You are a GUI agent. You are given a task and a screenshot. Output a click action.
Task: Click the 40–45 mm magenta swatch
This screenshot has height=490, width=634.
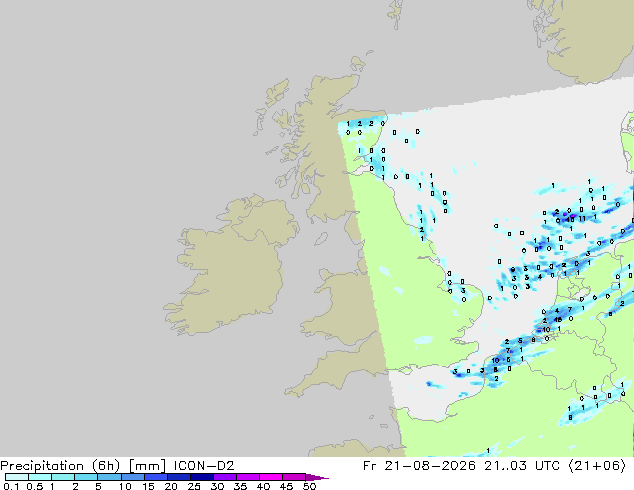(x=271, y=477)
